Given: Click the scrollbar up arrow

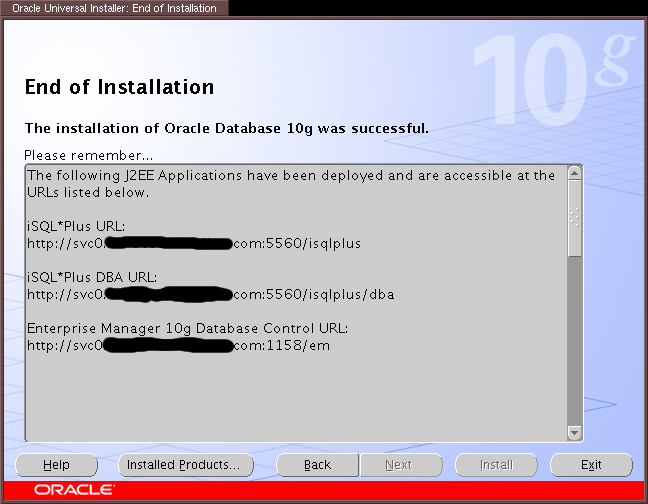Looking at the screenshot, I should [x=574, y=173].
